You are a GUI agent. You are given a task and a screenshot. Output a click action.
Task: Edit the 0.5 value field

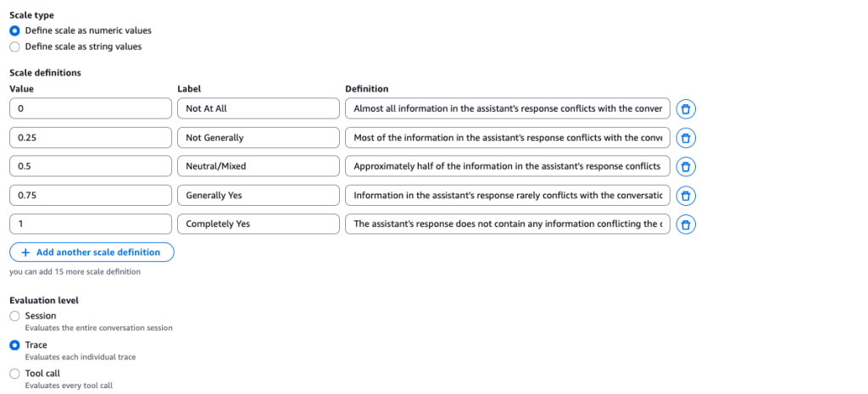pos(90,167)
